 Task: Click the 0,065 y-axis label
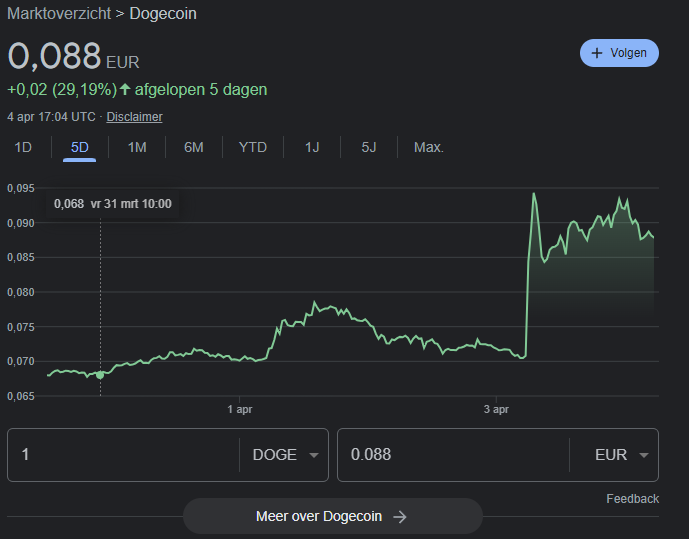21,396
